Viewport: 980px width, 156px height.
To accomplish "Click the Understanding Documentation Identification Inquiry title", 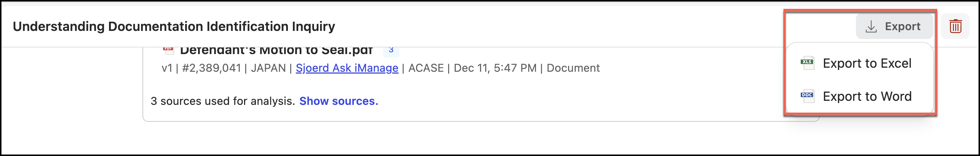I will tap(174, 26).
